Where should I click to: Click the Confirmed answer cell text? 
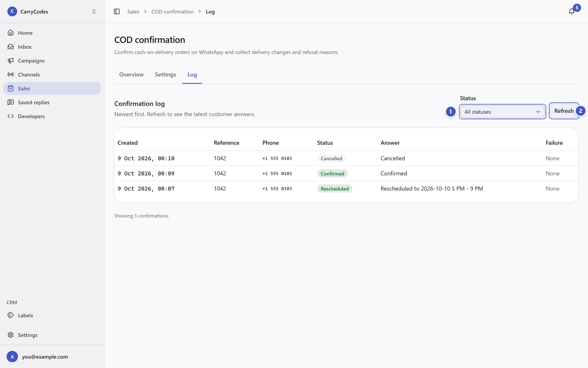point(394,174)
